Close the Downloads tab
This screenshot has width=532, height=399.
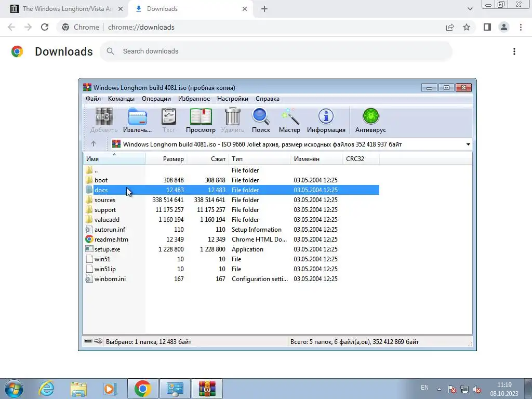click(x=245, y=9)
